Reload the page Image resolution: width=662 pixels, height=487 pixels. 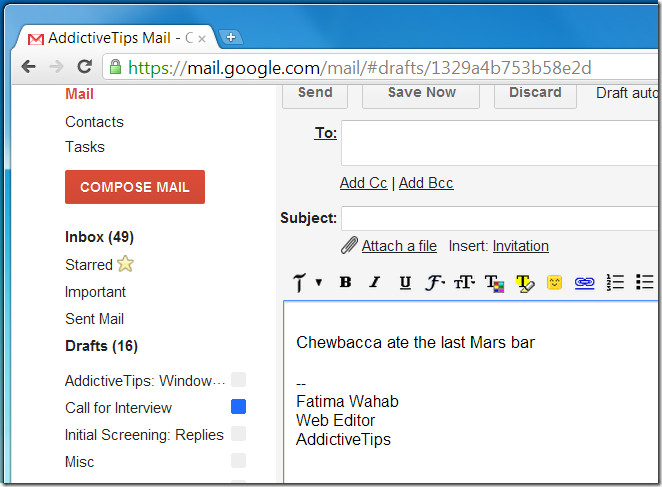point(84,66)
